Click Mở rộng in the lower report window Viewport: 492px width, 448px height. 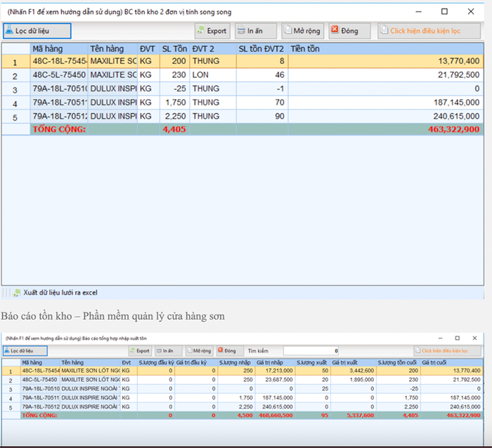[x=199, y=351]
